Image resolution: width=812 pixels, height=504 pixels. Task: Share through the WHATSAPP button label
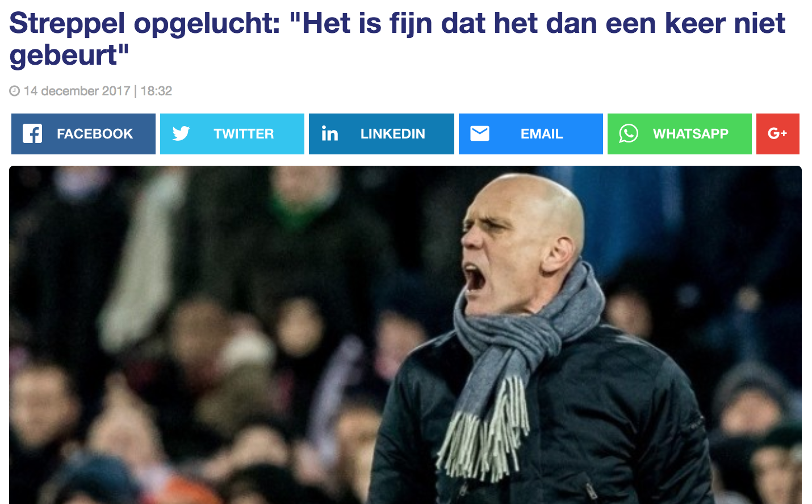pos(690,134)
